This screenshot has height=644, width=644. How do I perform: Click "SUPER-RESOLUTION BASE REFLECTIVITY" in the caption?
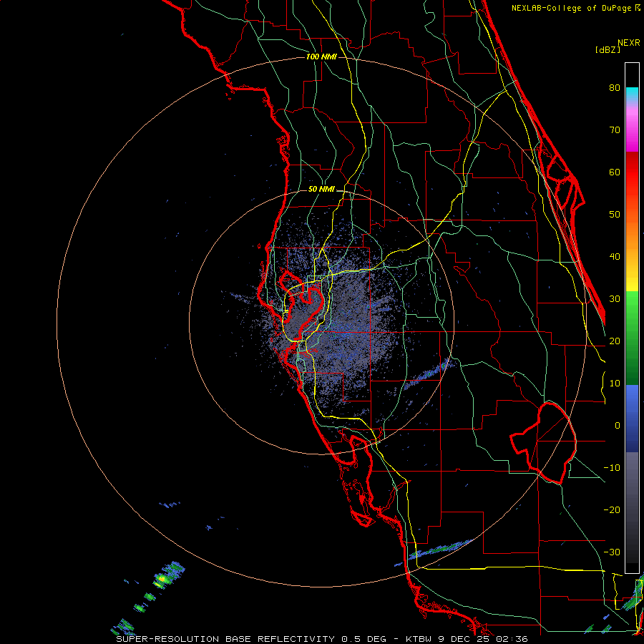pyautogui.click(x=225, y=639)
